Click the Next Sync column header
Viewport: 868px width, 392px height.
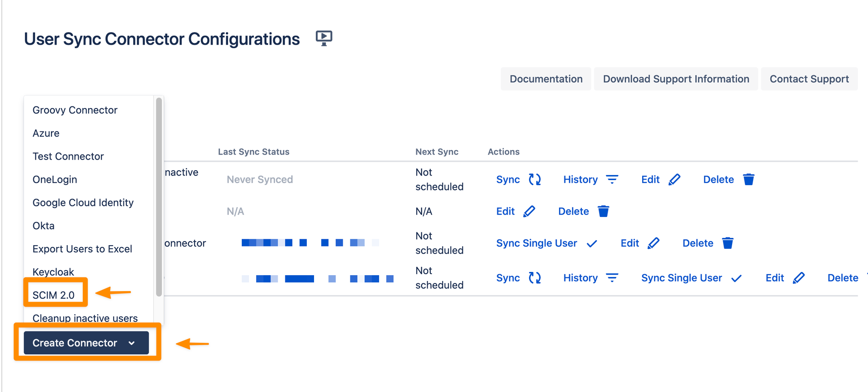(x=437, y=152)
